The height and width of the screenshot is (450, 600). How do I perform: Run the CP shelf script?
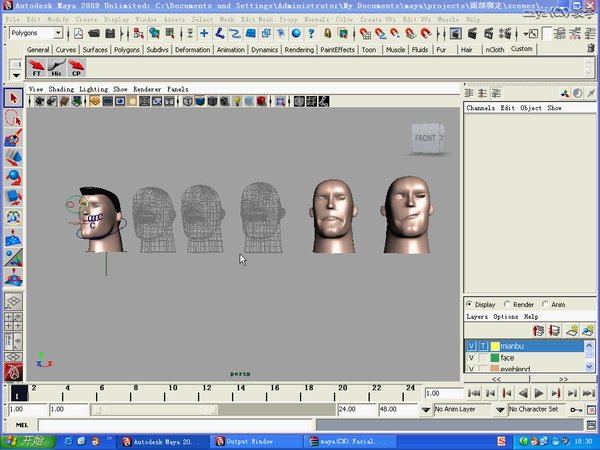76,67
